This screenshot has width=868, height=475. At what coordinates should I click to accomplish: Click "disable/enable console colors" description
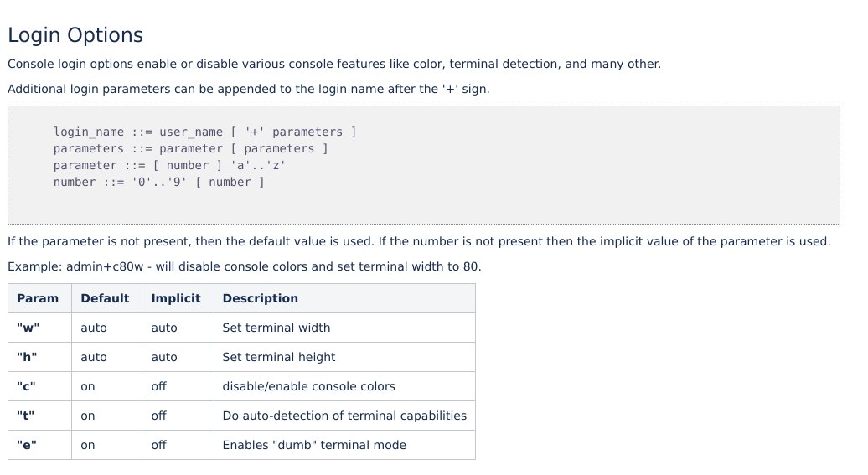pyautogui.click(x=309, y=386)
